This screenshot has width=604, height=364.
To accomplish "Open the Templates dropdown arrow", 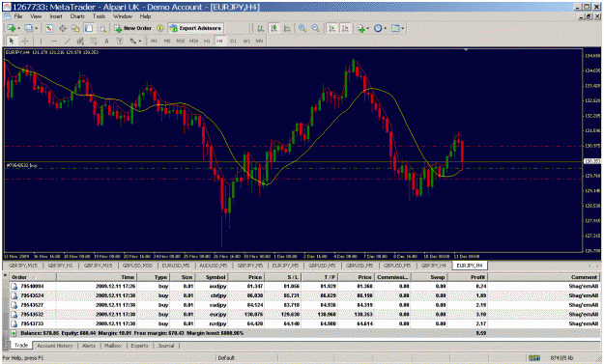I will pyautogui.click(x=402, y=28).
